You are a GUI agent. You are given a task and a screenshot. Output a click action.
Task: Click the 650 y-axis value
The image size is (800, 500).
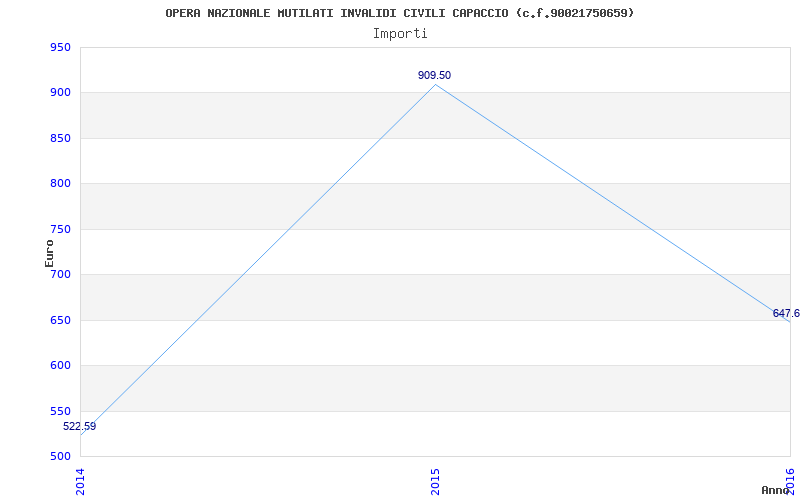click(x=60, y=320)
